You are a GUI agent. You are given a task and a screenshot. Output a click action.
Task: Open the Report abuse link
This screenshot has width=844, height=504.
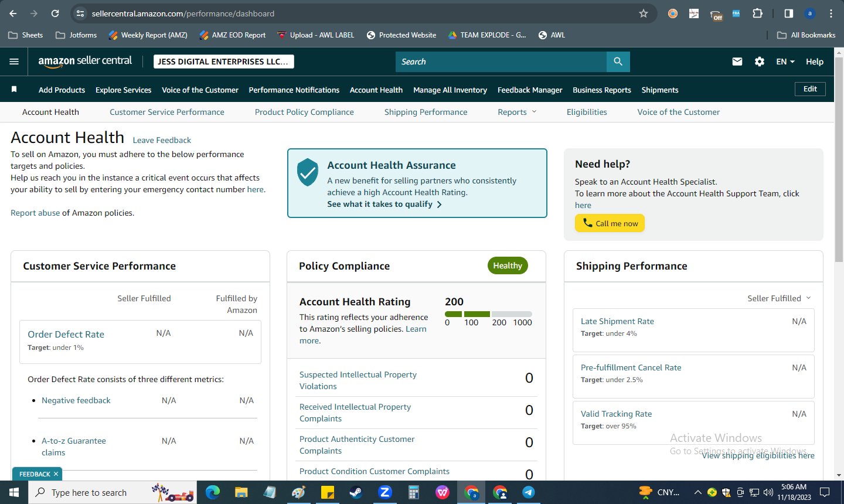coord(35,213)
